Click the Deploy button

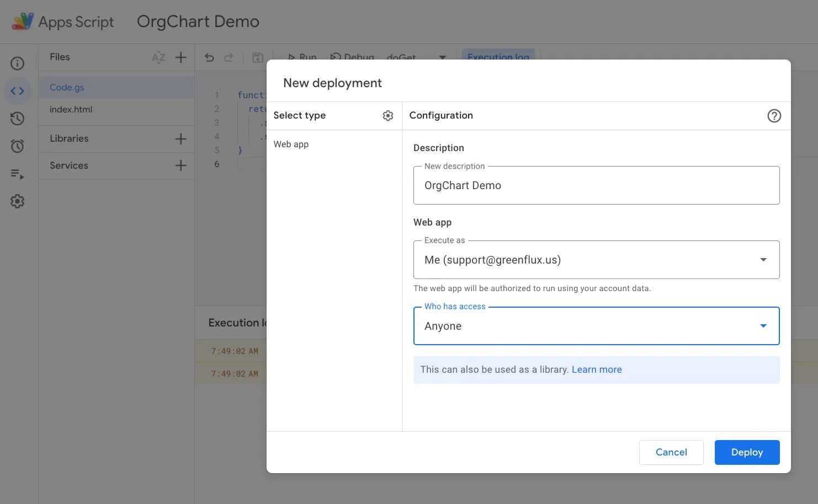coord(746,452)
